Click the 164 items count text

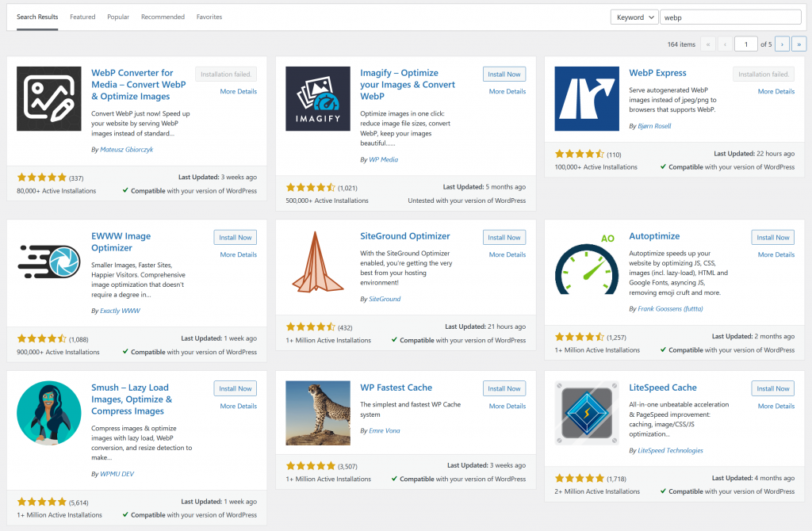tap(681, 44)
